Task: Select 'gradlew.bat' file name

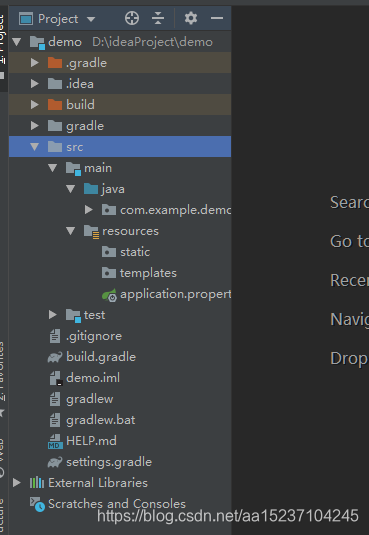Action: pos(101,420)
